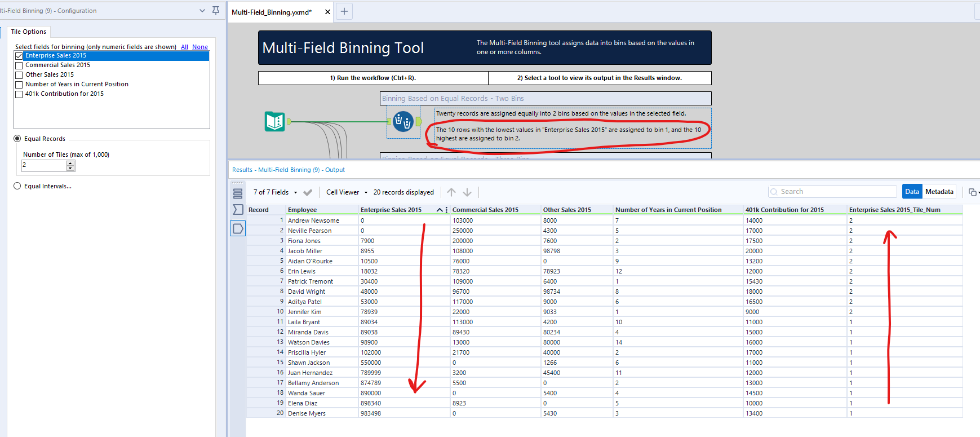Click the 'Twenty records are assigned equally' comment box
The height and width of the screenshot is (437, 980).
pyautogui.click(x=573, y=128)
